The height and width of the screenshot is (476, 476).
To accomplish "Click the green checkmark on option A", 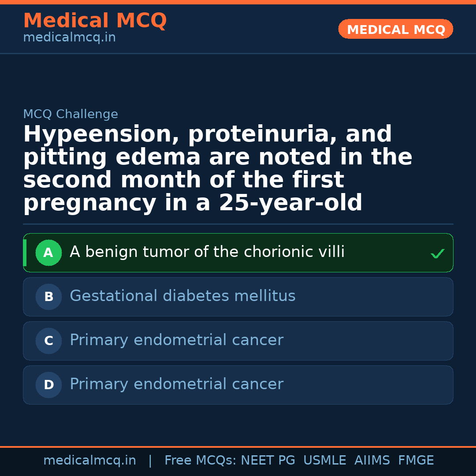I will click(437, 253).
